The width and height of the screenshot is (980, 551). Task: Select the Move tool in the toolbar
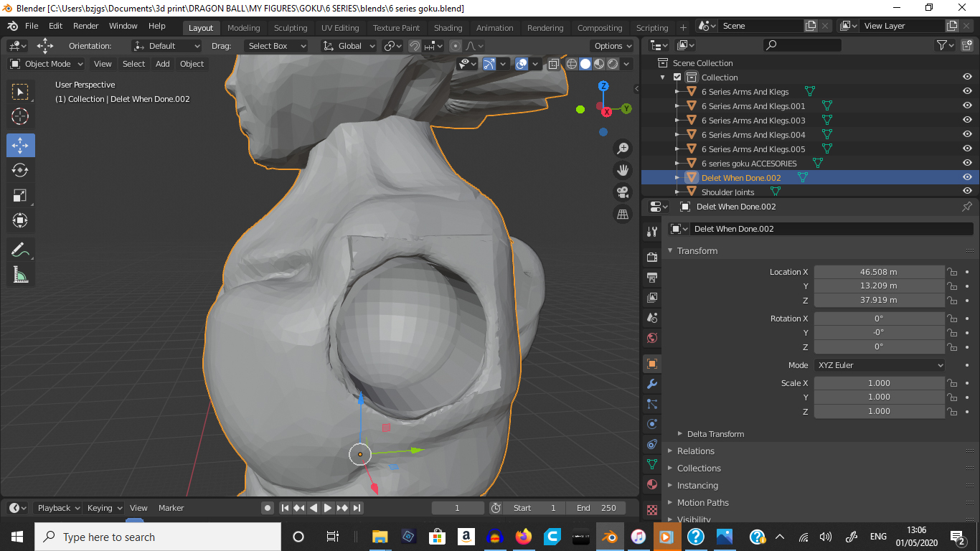click(x=20, y=145)
